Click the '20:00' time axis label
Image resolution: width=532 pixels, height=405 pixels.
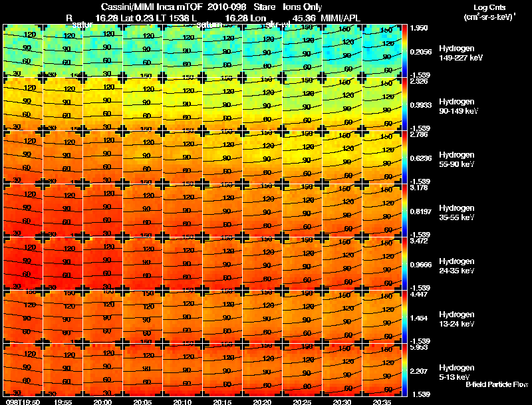click(103, 402)
